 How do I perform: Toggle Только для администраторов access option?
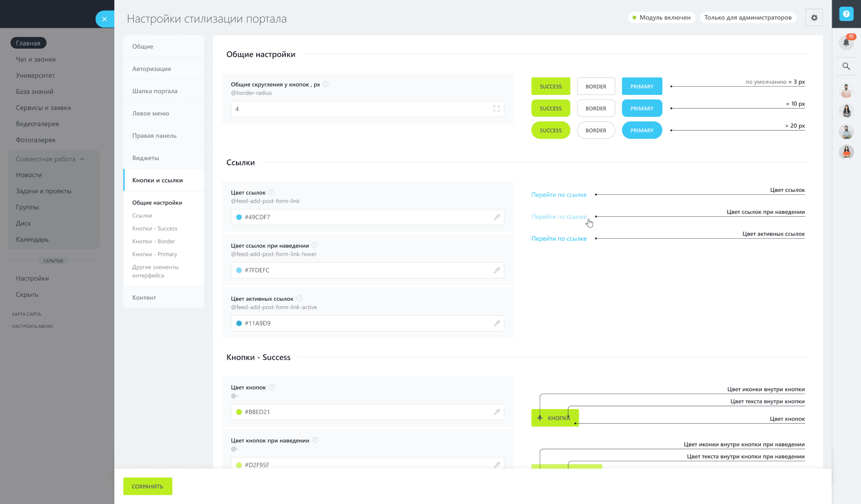[747, 18]
